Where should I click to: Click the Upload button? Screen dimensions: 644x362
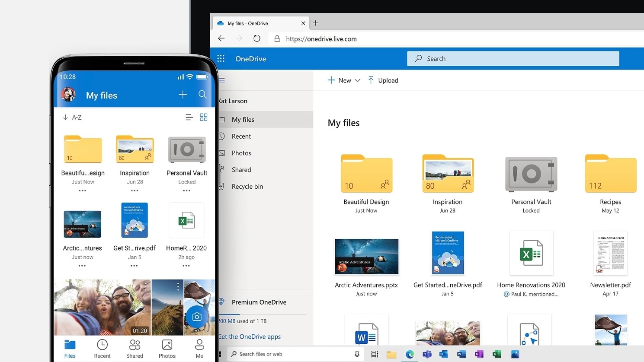383,80
